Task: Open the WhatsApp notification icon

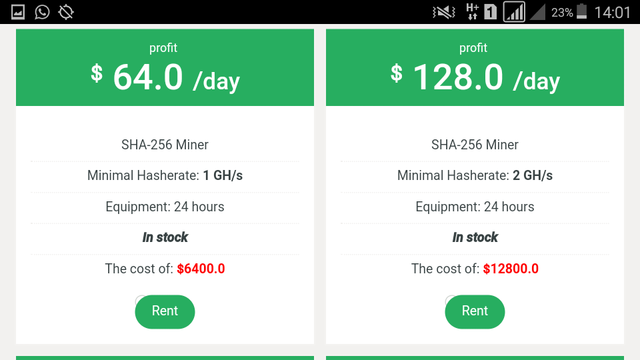Action: coord(42,12)
